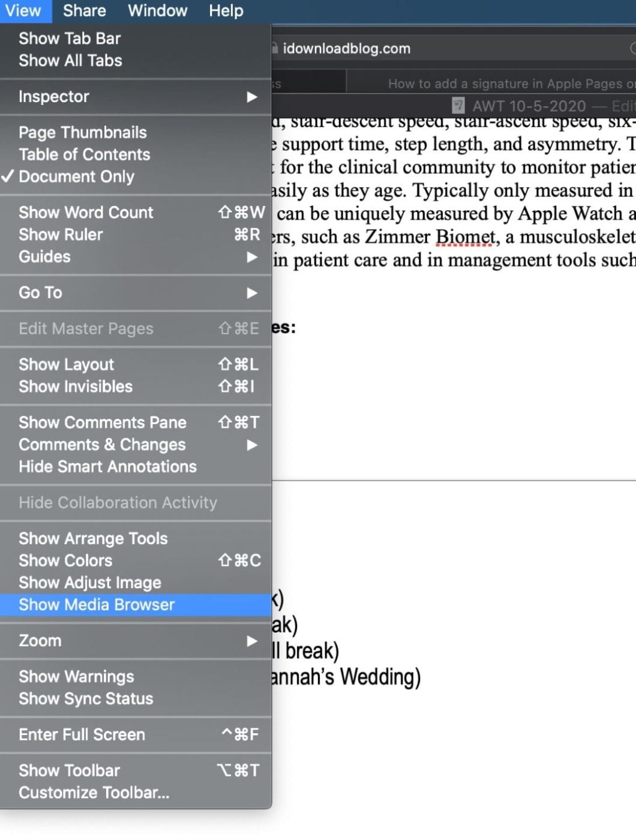Open Comments & Changes submenu
This screenshot has height=840, width=636.
coord(102,445)
